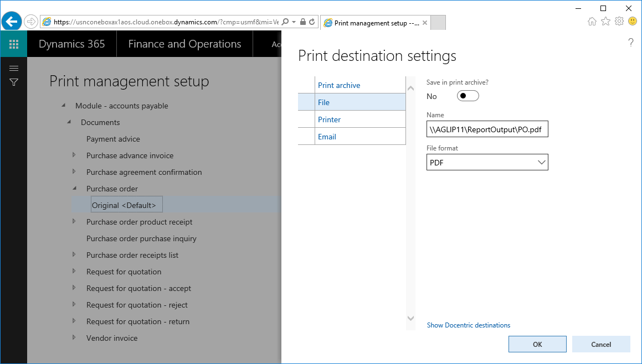The image size is (642, 364).
Task: Expand the Request for quotation node
Action: coord(74,271)
